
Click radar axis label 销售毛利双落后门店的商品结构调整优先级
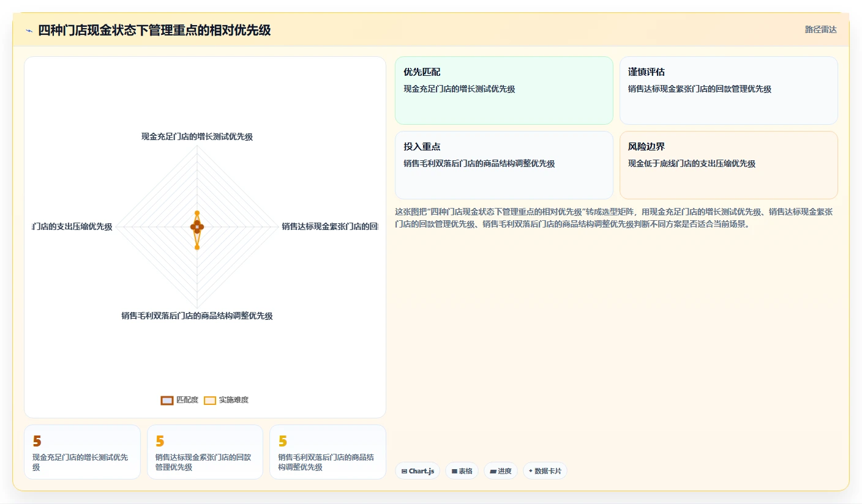coord(197,316)
